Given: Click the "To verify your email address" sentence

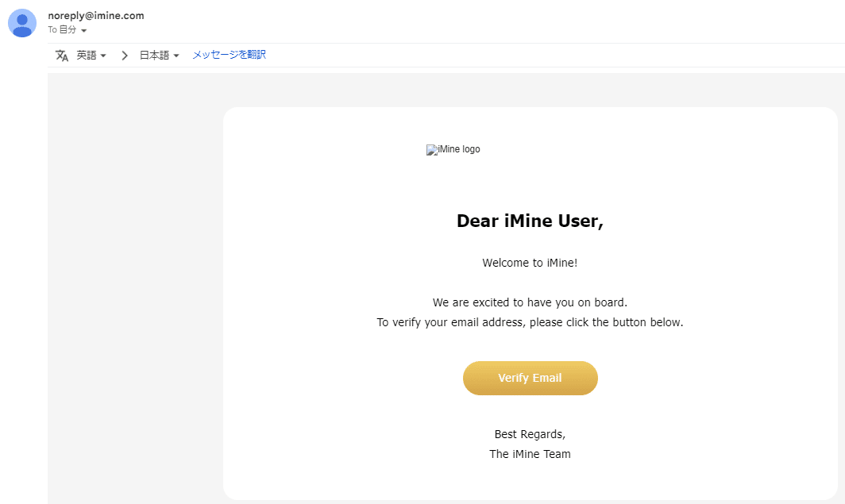Looking at the screenshot, I should click(x=530, y=322).
